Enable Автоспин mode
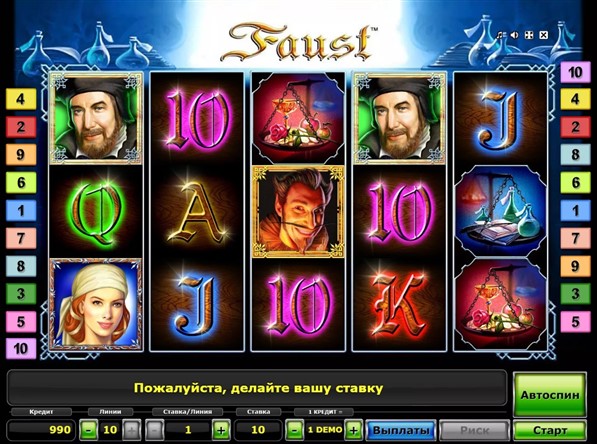Image resolution: width=597 pixels, height=444 pixels. (x=549, y=395)
